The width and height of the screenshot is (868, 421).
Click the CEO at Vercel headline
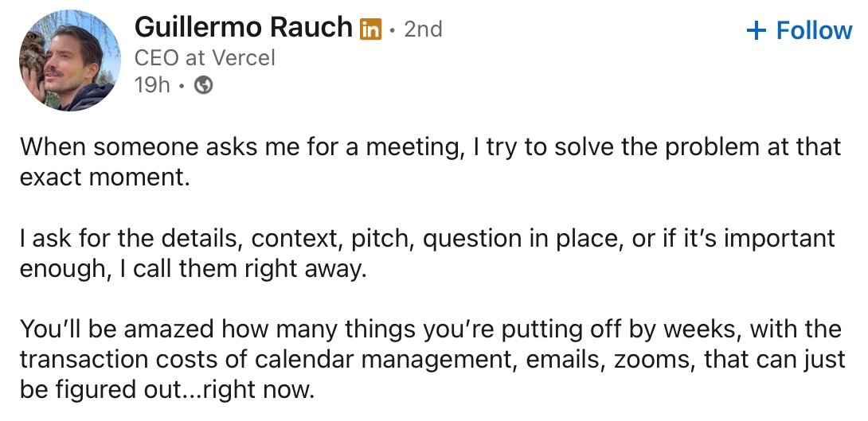[205, 57]
